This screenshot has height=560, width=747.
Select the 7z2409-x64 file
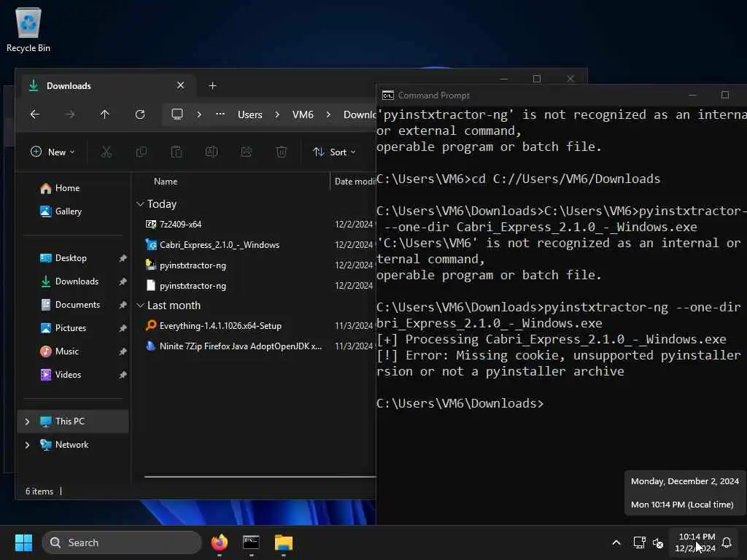(180, 225)
